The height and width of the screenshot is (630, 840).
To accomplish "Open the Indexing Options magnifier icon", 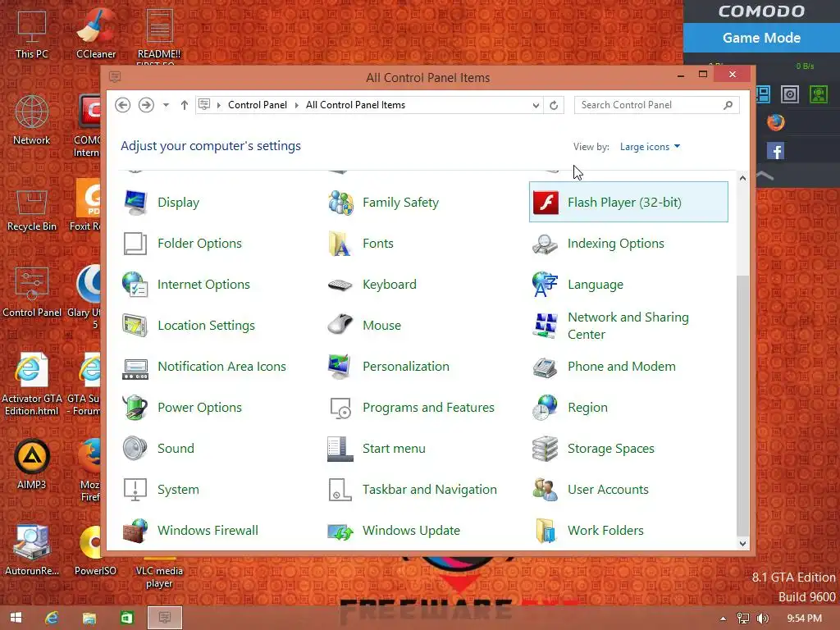I will pyautogui.click(x=546, y=243).
